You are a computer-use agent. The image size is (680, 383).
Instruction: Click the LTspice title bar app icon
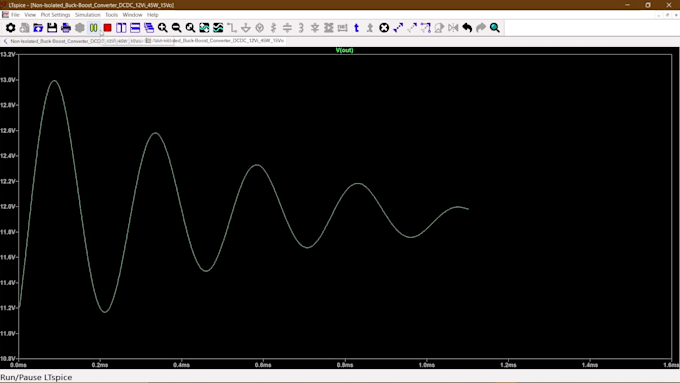point(4,5)
